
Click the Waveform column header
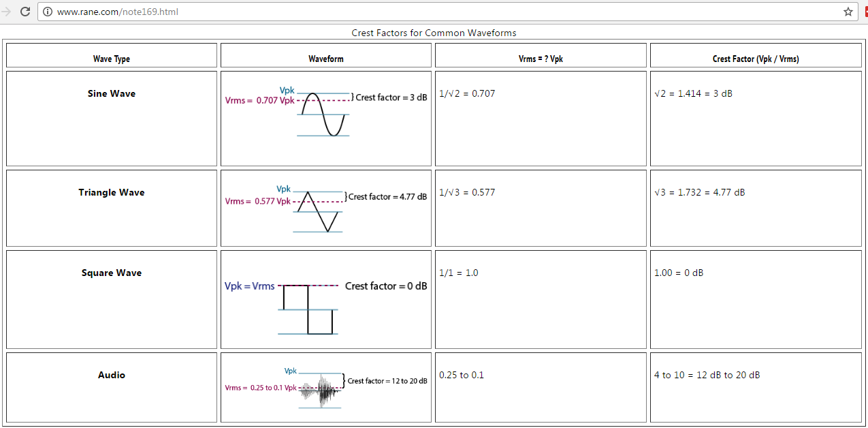point(326,59)
